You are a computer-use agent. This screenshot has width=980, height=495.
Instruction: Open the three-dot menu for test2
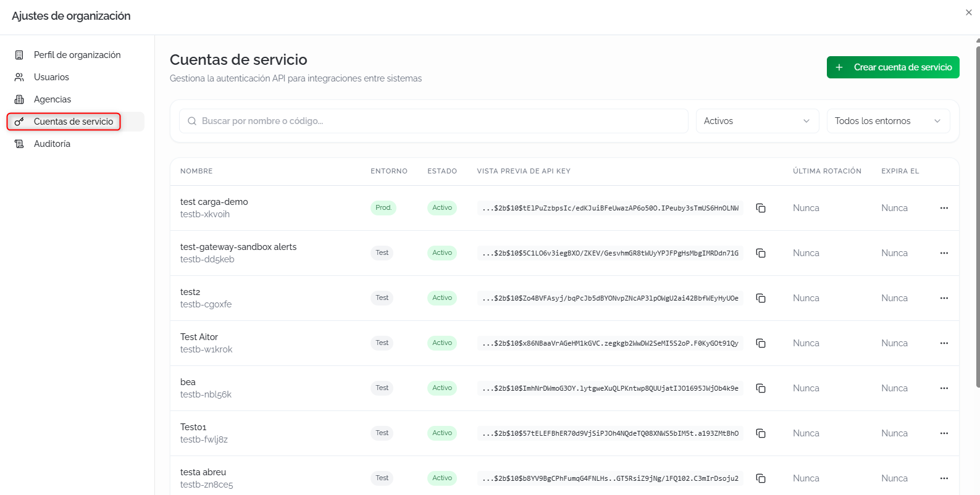tap(944, 298)
